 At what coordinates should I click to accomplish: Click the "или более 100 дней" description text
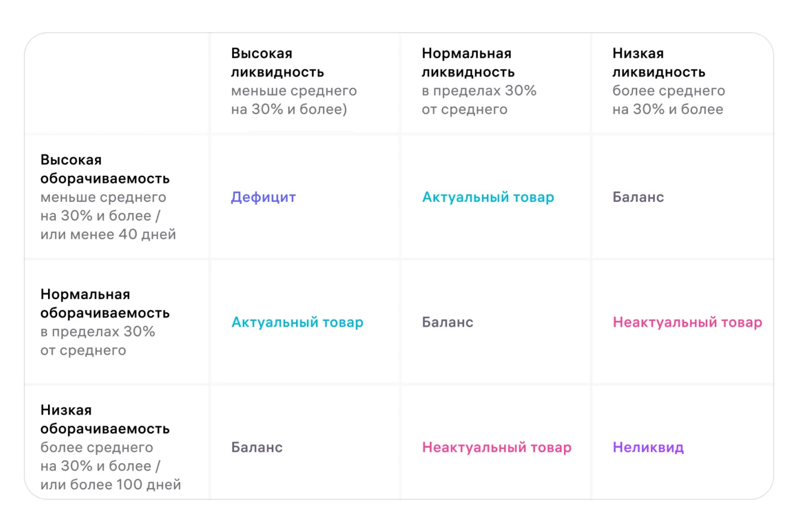click(x=110, y=484)
